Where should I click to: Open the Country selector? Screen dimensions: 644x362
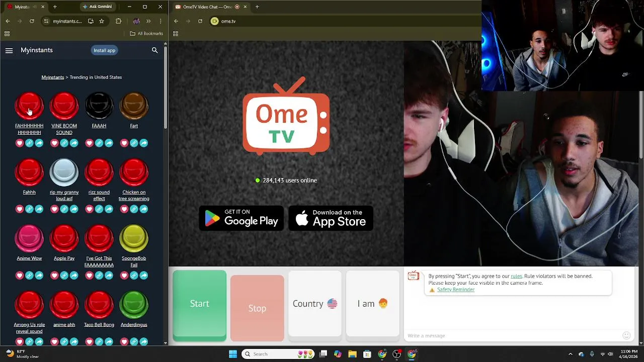click(x=315, y=304)
